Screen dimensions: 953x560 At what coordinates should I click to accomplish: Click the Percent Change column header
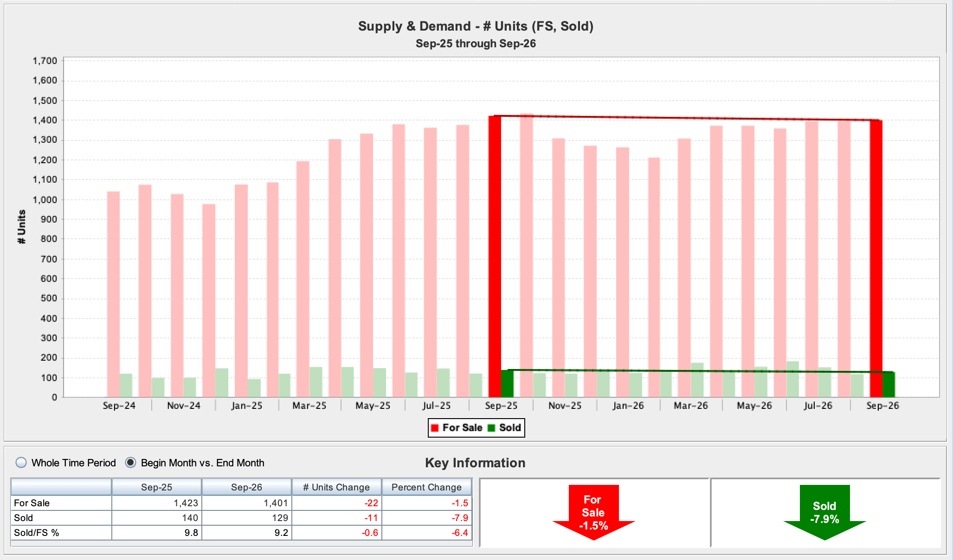426,487
